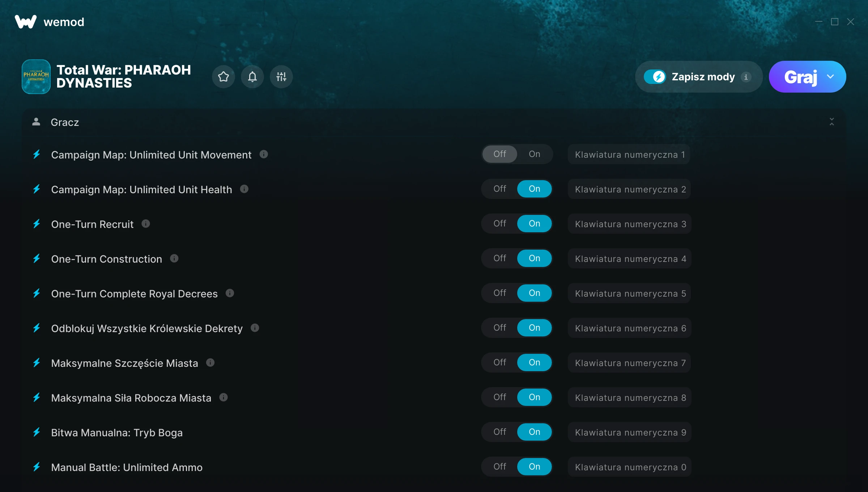The image size is (868, 492).
Task: Turn Off One-Turn Recruit
Action: (500, 224)
